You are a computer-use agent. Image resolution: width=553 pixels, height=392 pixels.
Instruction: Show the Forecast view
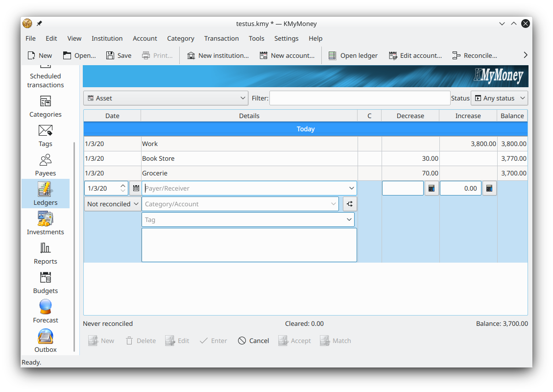coord(45,312)
